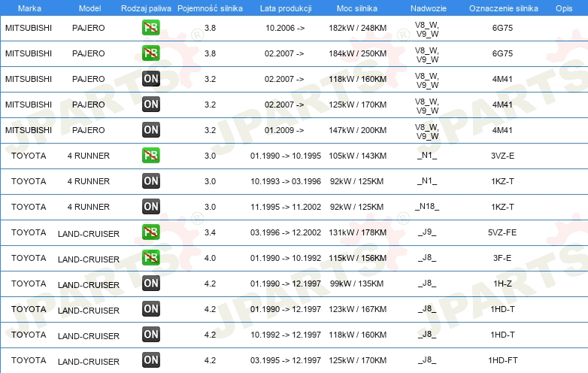Click the '10.1993 -> 03.1996' production years cell

pos(286,181)
